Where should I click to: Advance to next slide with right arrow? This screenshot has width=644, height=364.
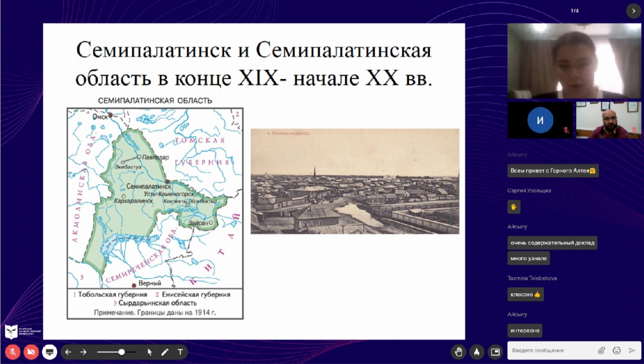pyautogui.click(x=83, y=352)
